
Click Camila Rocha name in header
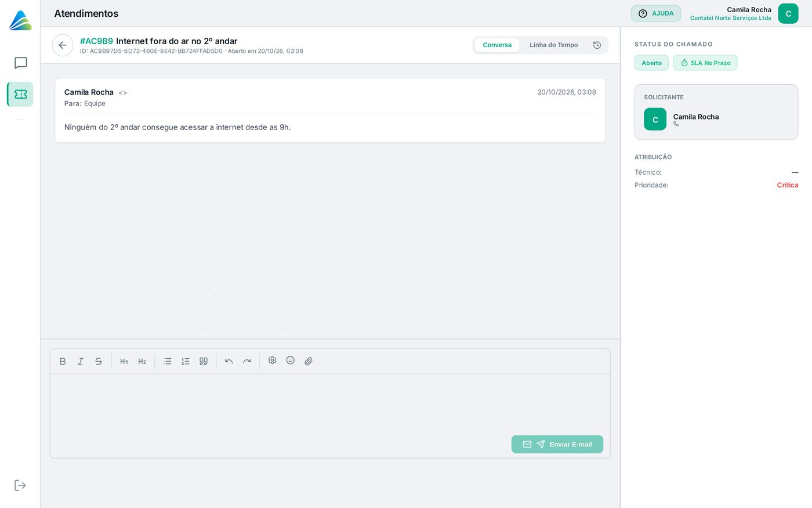click(749, 9)
